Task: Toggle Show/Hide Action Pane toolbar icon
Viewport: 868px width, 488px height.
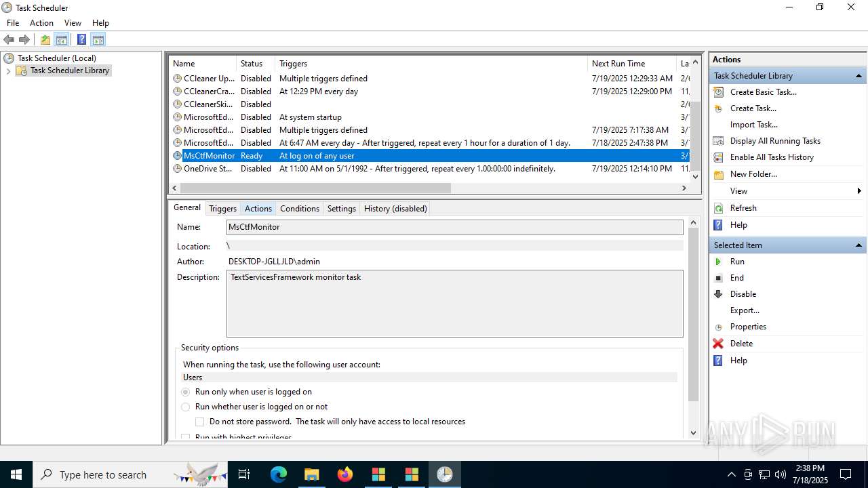Action: 98,39
